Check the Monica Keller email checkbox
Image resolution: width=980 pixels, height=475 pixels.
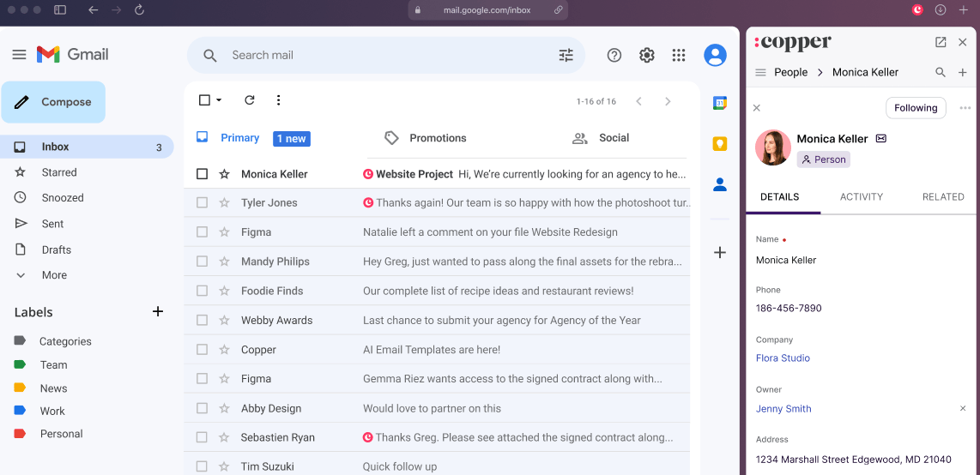pyautogui.click(x=203, y=174)
